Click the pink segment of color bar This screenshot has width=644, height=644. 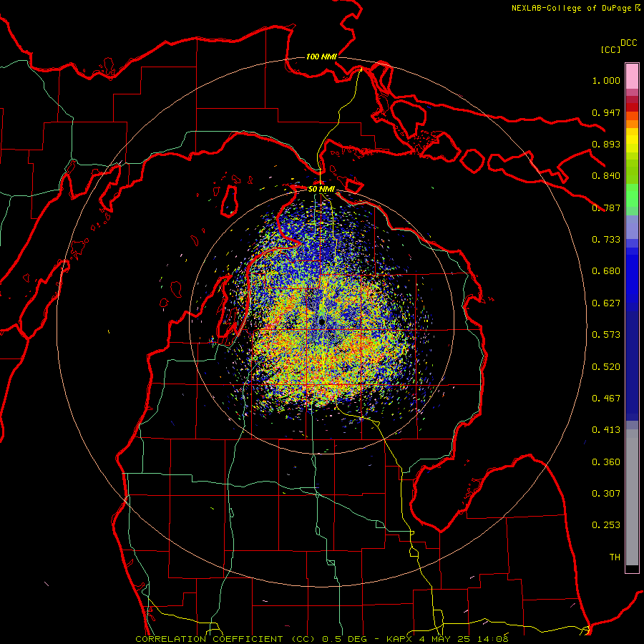632,77
